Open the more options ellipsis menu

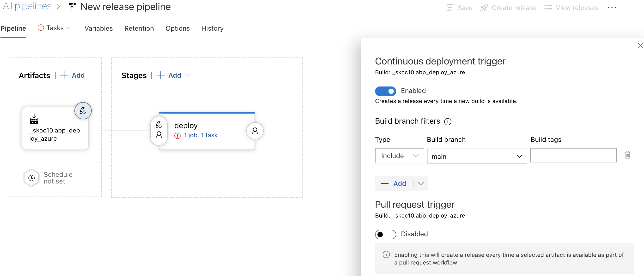pos(612,8)
